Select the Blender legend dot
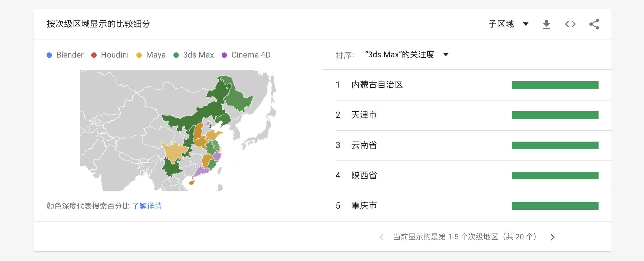The image size is (644, 261). pyautogui.click(x=49, y=55)
